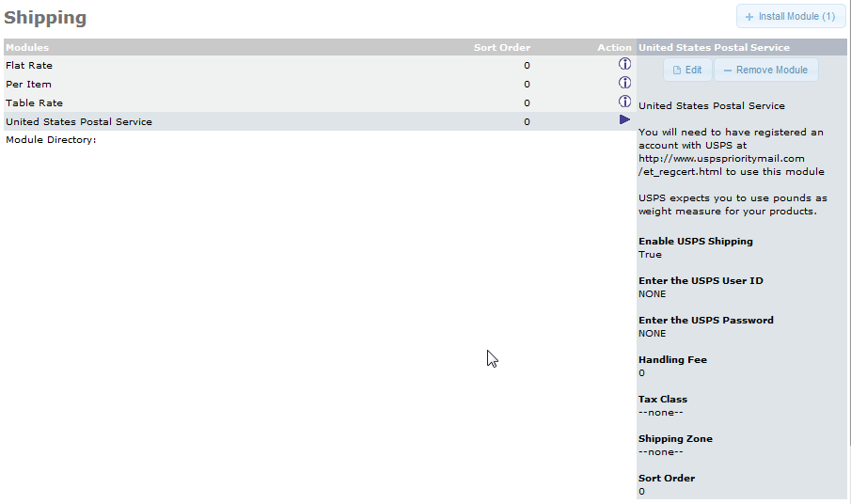The width and height of the screenshot is (851, 504).
Task: Click the info icon for Per Item
Action: [624, 83]
